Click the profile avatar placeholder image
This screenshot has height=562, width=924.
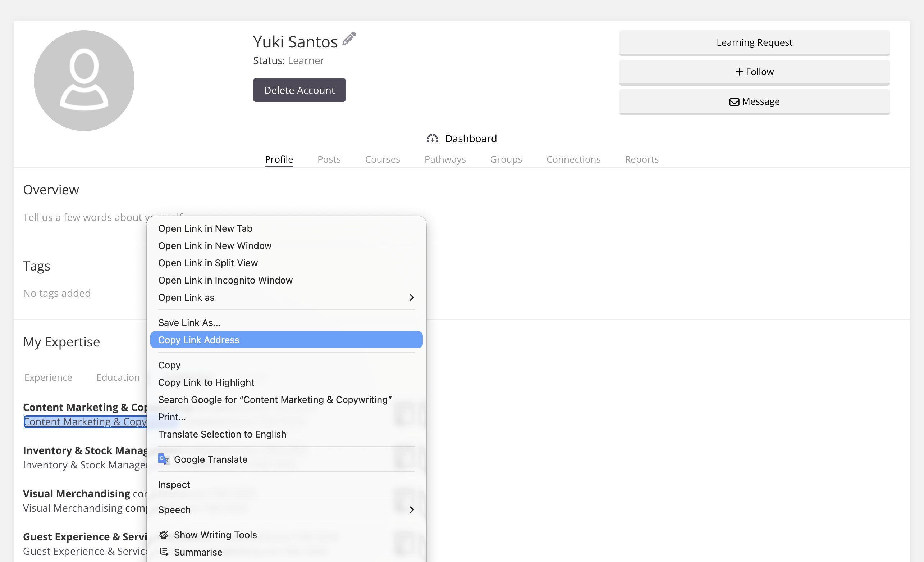point(84,81)
